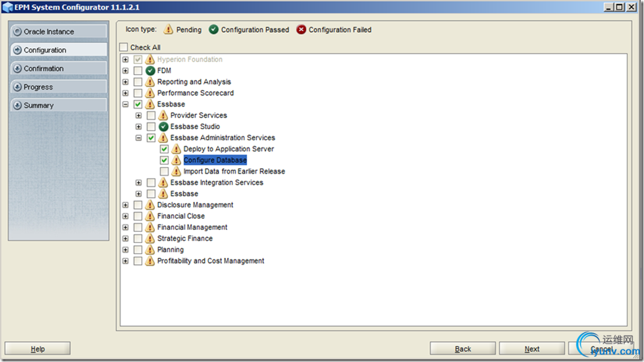Expand the Disclosure Management node
Image resolution: width=644 pixels, height=362 pixels.
pos(126,205)
